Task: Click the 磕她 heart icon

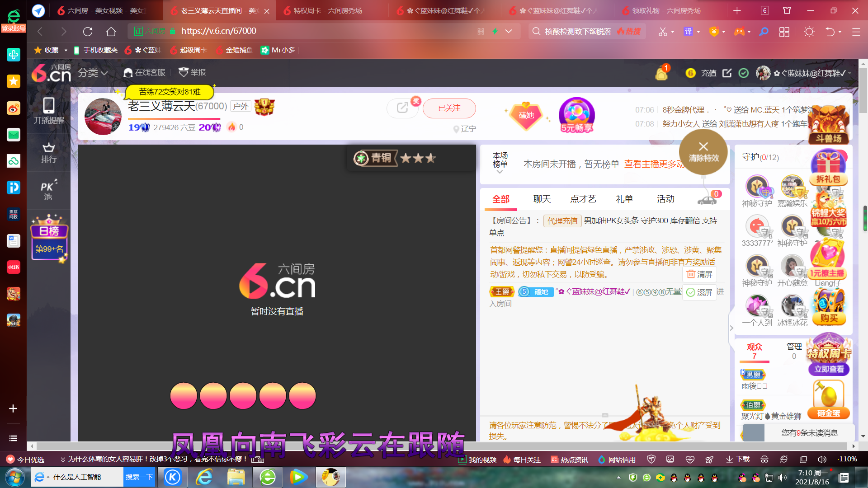Action: [x=526, y=115]
